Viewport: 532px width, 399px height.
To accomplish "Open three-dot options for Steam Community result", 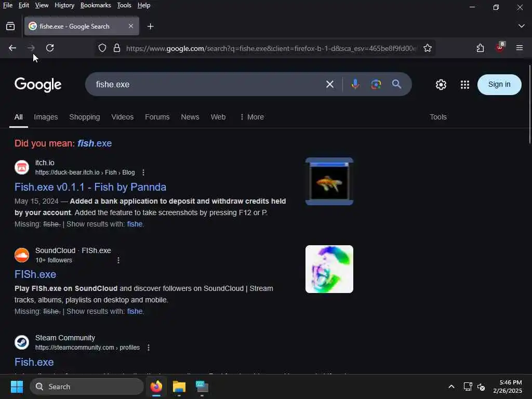I will pyautogui.click(x=148, y=348).
